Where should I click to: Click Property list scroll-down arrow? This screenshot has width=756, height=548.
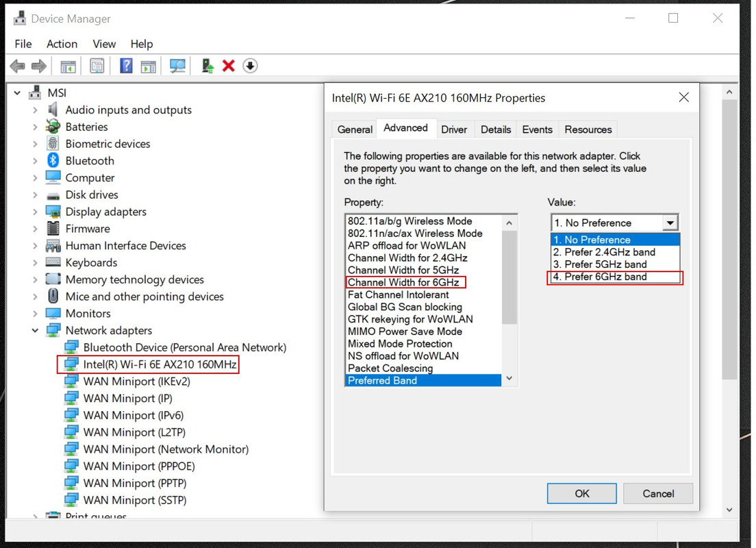(x=509, y=379)
